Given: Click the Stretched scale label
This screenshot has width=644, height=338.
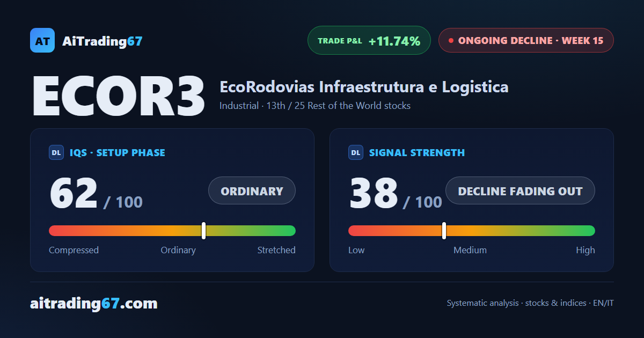Looking at the screenshot, I should [x=276, y=250].
